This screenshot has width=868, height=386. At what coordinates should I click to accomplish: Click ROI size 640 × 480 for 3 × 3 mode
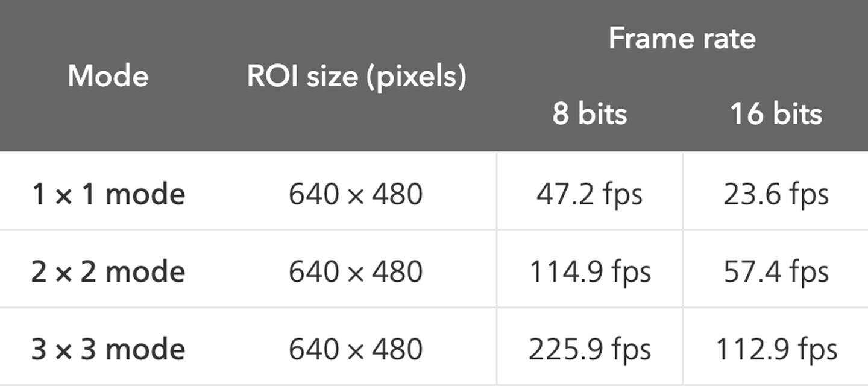click(x=356, y=350)
